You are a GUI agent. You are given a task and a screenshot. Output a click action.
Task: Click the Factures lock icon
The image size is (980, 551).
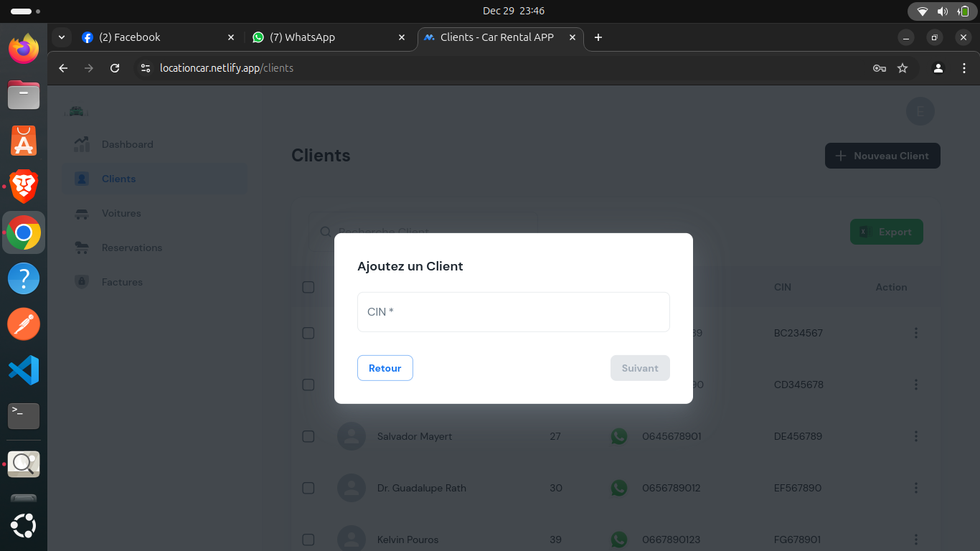tap(82, 282)
